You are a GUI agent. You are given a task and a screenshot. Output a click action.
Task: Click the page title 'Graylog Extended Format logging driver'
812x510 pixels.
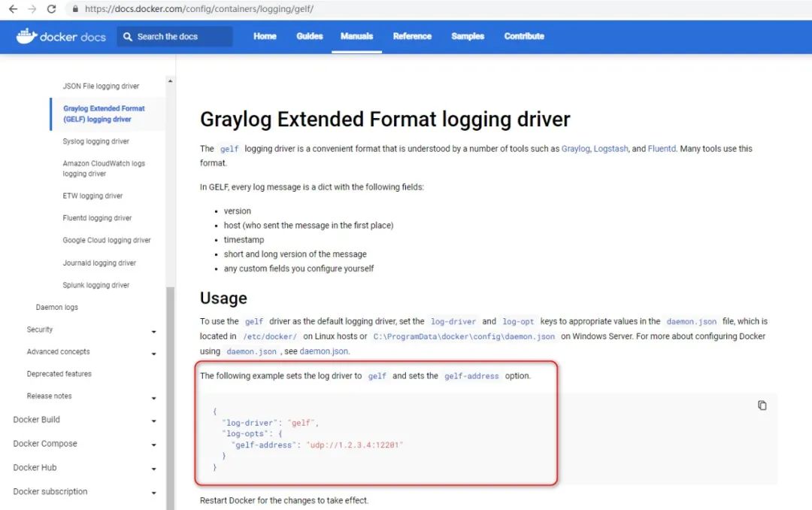pos(385,119)
